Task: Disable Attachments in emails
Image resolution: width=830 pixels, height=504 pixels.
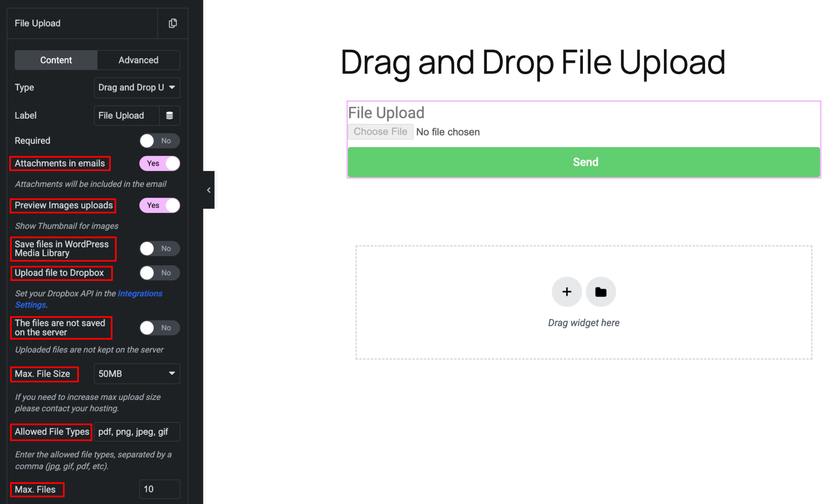Action: pos(159,164)
